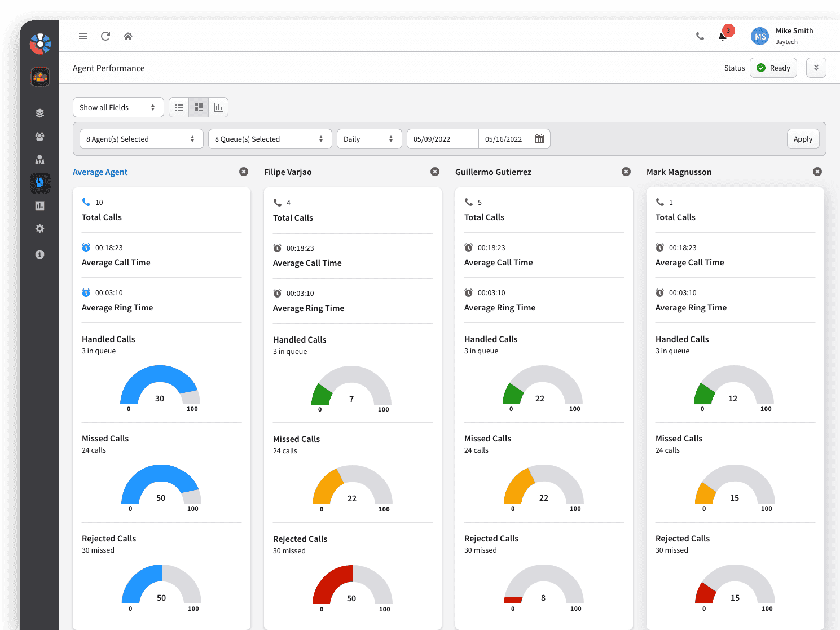Switch to list view layout
This screenshot has height=630, width=840.
tap(179, 107)
